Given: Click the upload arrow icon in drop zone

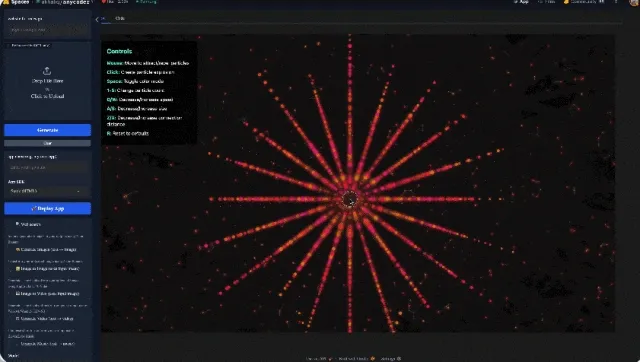Looking at the screenshot, I should [x=47, y=71].
